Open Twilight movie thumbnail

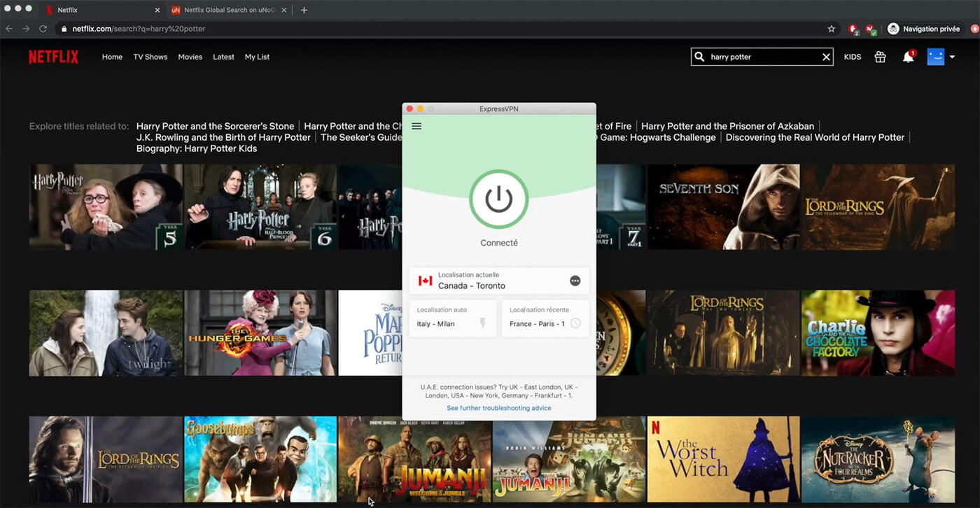click(x=106, y=333)
